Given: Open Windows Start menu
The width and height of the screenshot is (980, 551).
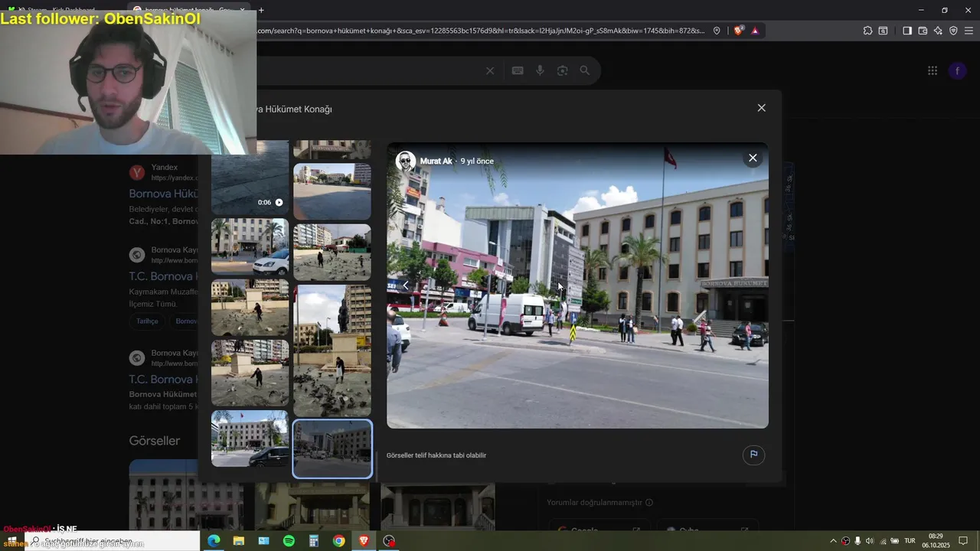Looking at the screenshot, I should pos(11,541).
